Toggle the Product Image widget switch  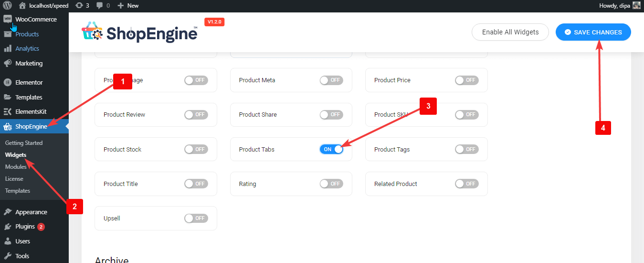click(196, 80)
